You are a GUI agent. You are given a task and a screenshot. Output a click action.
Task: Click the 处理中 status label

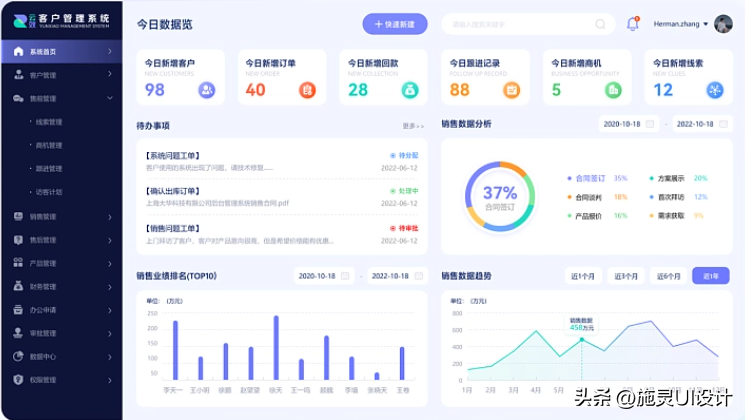(x=404, y=191)
